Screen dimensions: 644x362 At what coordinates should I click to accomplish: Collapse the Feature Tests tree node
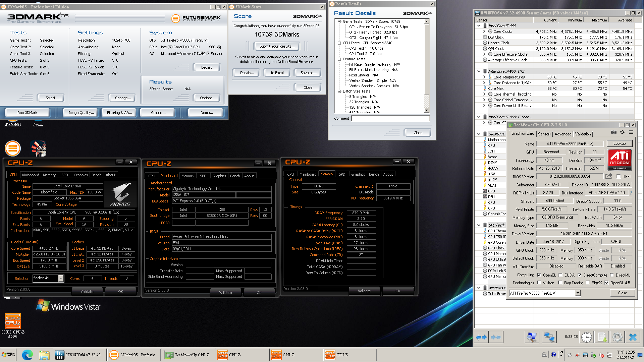pos(339,59)
